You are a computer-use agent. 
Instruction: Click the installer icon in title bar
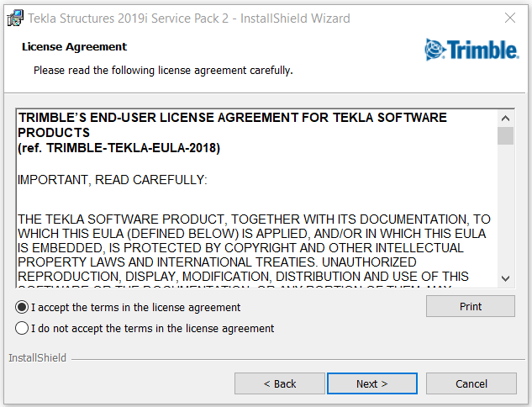(x=15, y=18)
